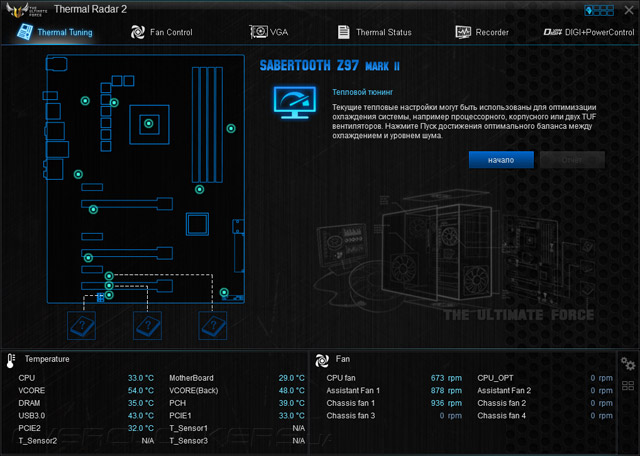The height and width of the screenshot is (456, 640).
Task: Switch to the Fan Control tab
Action: click(x=161, y=32)
